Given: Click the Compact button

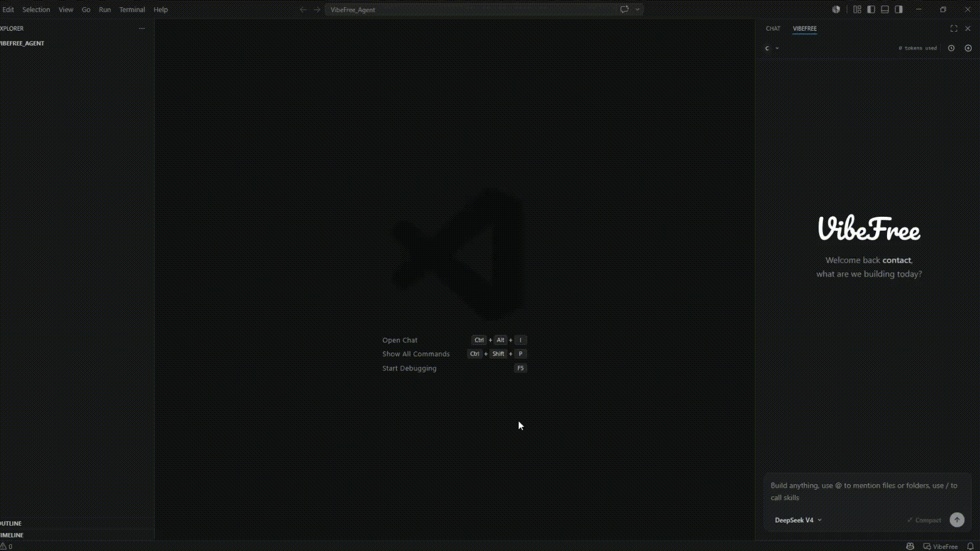Looking at the screenshot, I should pyautogui.click(x=924, y=520).
